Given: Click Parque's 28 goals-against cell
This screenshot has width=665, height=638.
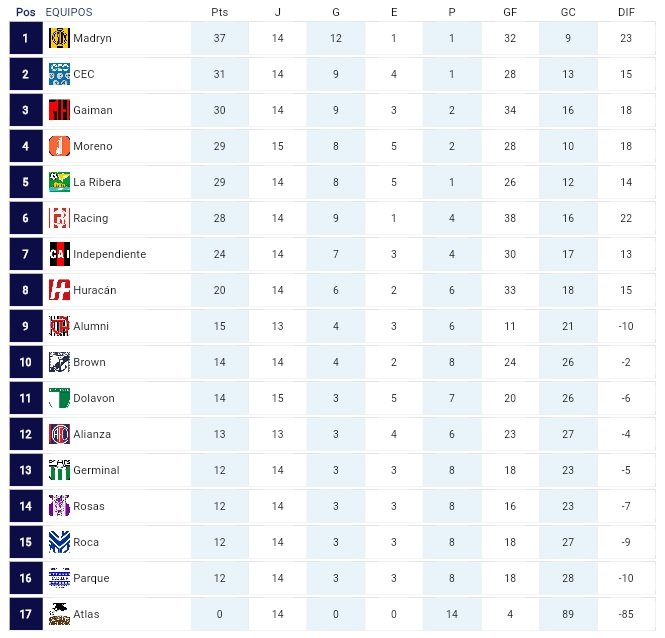Looking at the screenshot, I should 568,578.
